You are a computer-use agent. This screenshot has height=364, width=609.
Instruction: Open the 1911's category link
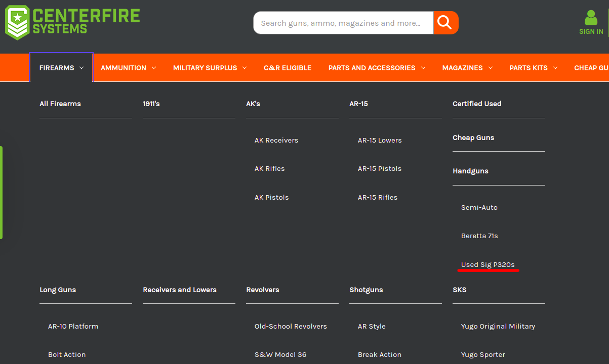click(x=151, y=104)
